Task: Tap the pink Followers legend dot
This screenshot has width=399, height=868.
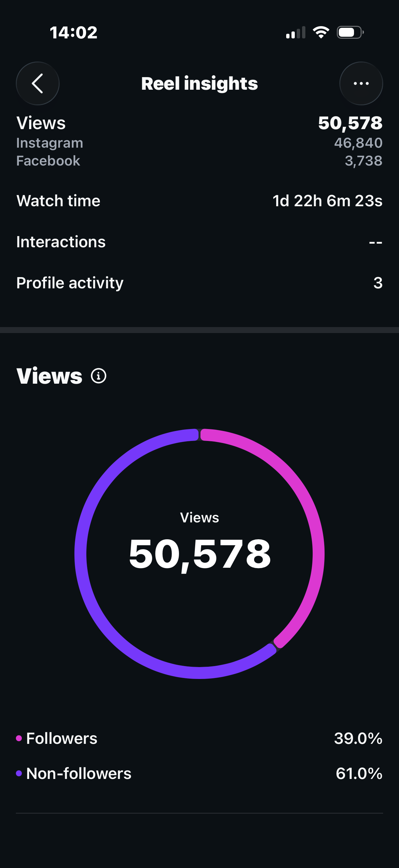Action: pos(19,738)
